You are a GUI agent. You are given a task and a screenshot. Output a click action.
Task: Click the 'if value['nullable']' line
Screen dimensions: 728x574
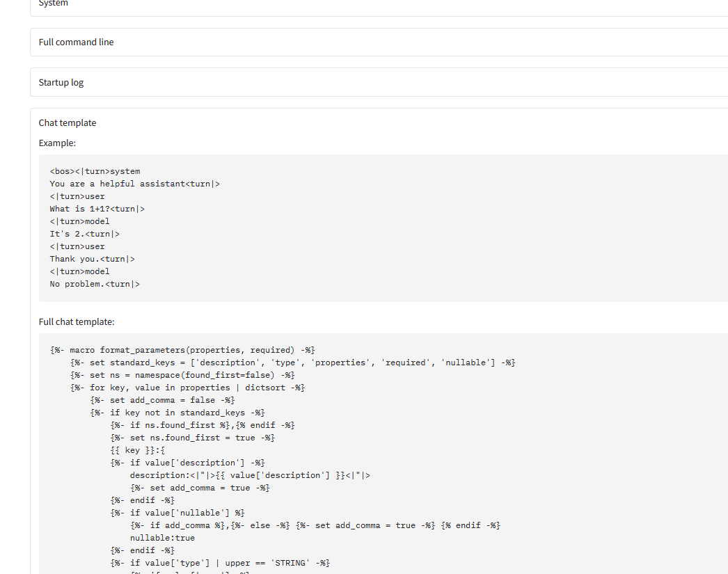tap(177, 513)
